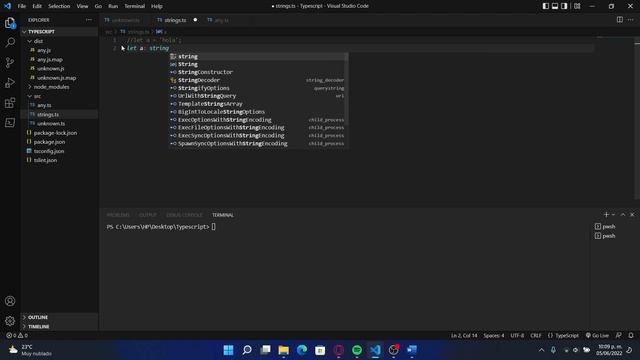
Task: Open errors and warnings status indicator
Action: [x=17, y=336]
